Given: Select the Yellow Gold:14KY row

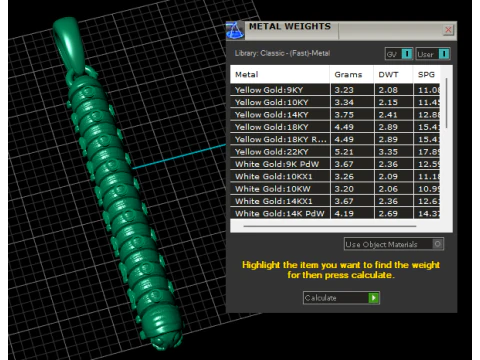Looking at the screenshot, I should (335, 115).
